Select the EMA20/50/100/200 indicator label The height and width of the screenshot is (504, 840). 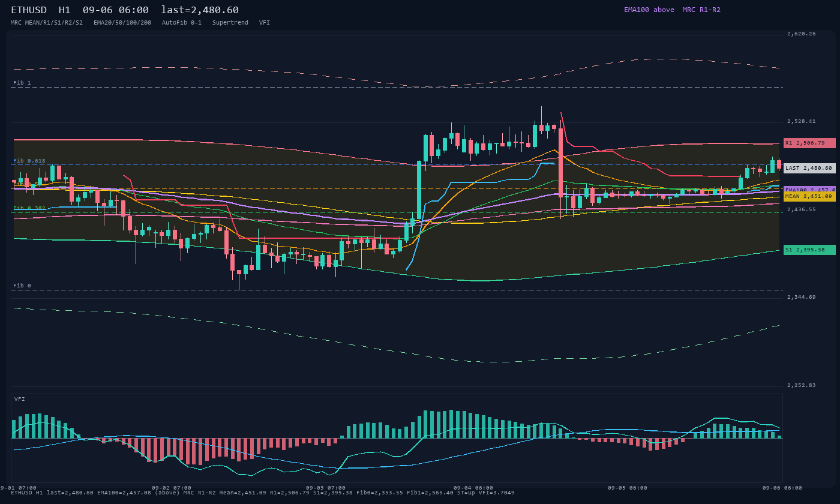point(122,23)
